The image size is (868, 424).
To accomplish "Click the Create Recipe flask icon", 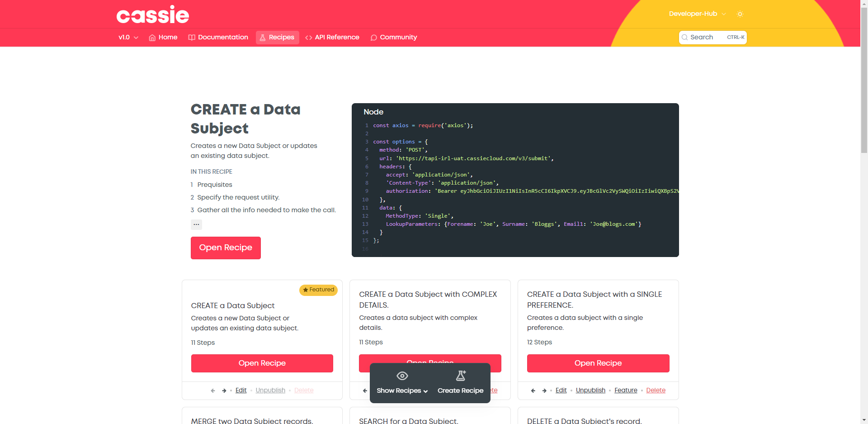I will click(461, 376).
